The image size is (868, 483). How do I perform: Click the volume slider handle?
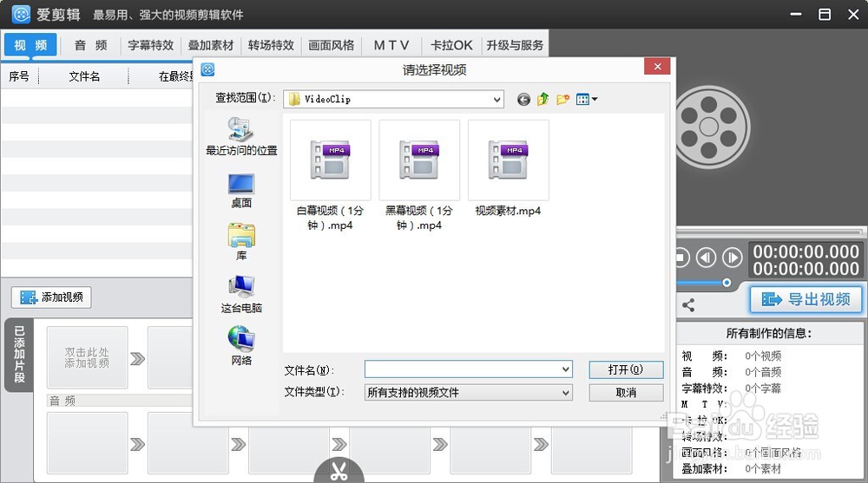[x=727, y=283]
